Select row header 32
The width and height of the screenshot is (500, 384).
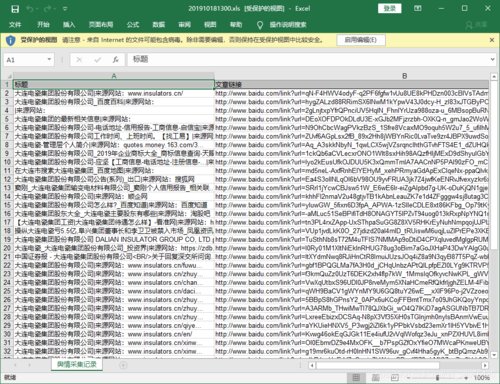[7, 351]
